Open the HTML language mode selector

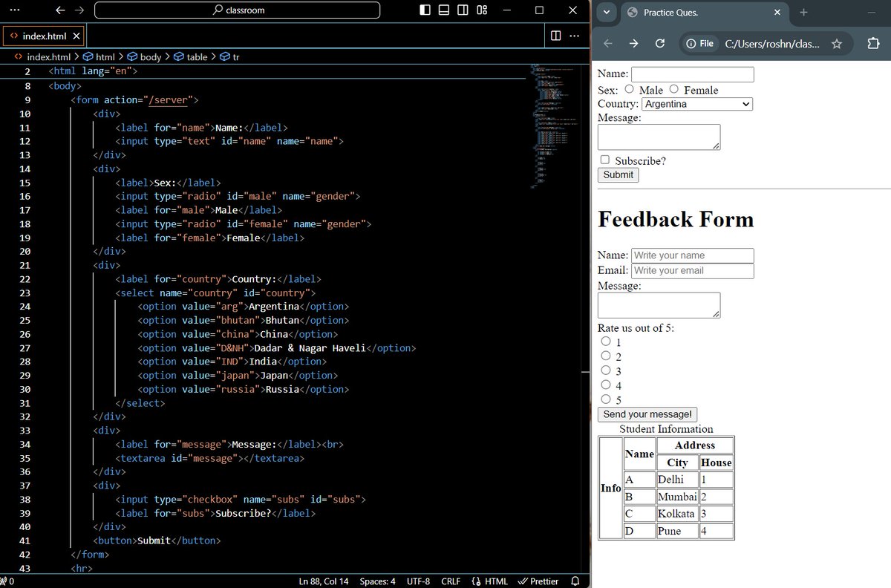coord(489,581)
